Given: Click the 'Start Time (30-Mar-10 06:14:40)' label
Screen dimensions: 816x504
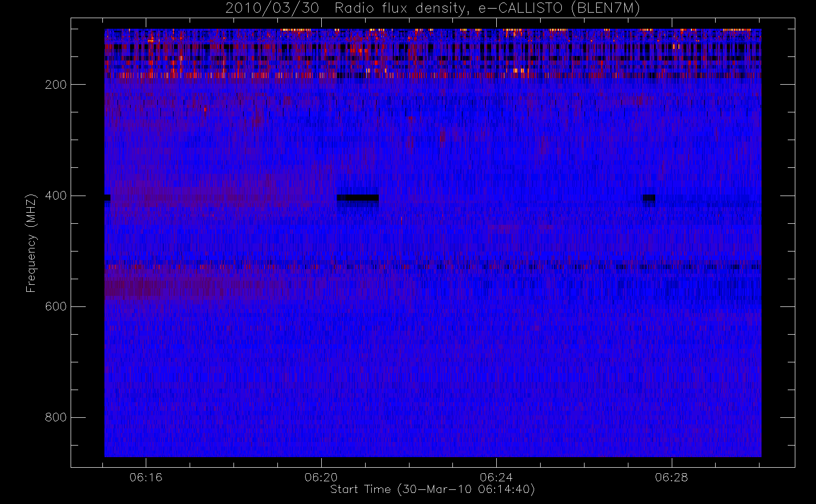Looking at the screenshot, I should tap(432, 489).
